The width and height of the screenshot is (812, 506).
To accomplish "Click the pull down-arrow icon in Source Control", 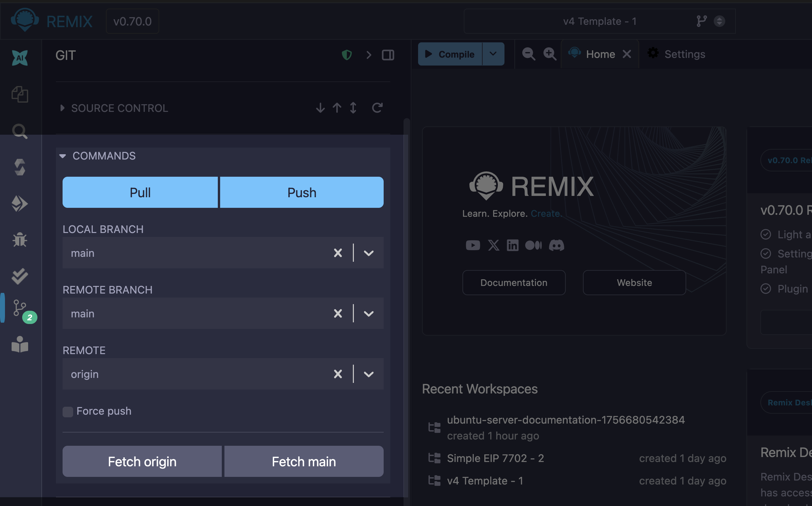I will click(320, 108).
